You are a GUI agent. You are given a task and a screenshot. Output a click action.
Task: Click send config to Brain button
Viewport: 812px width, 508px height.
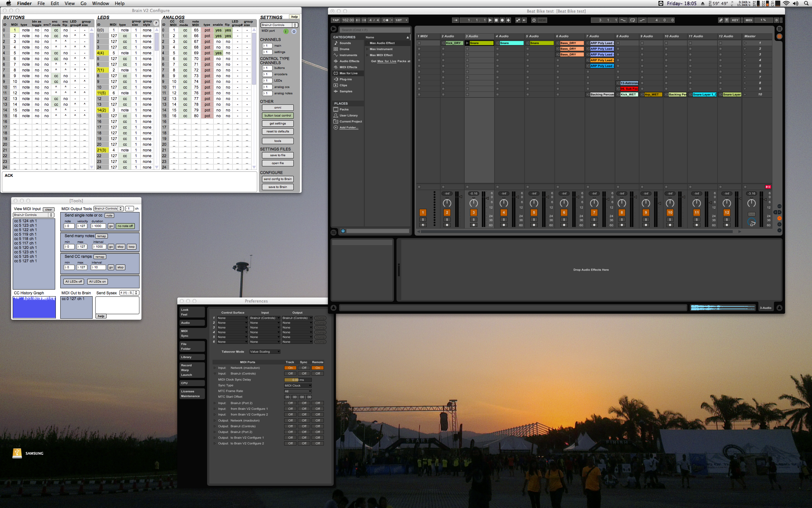point(278,179)
